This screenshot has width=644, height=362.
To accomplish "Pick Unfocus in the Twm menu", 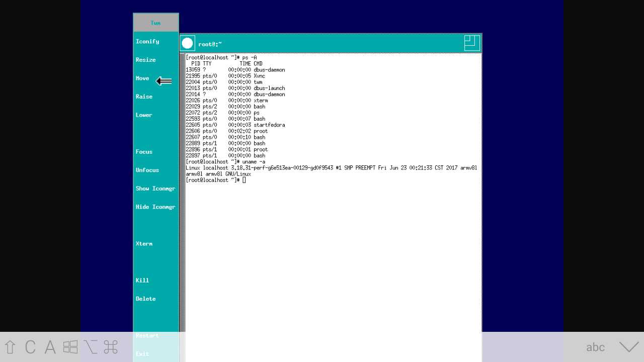I will pyautogui.click(x=156, y=170).
